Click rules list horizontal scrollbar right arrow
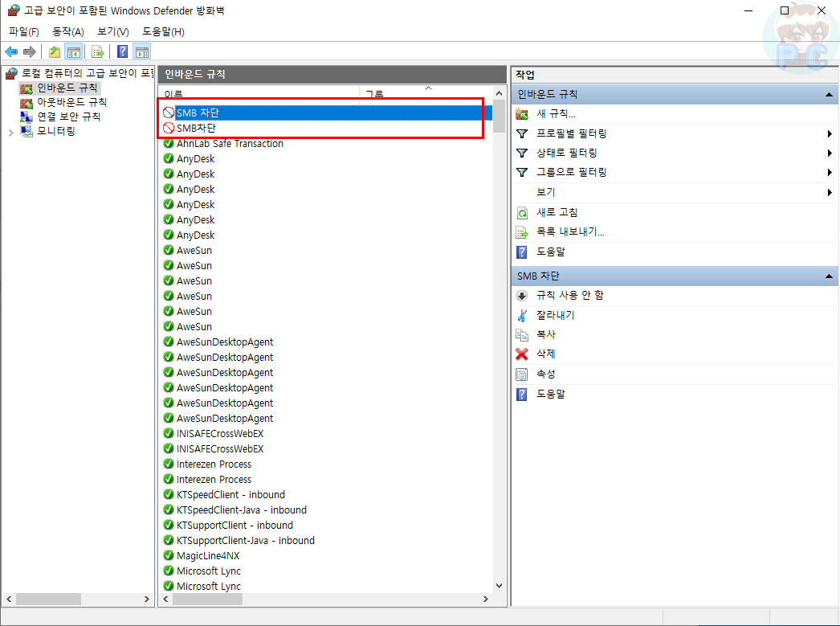 [x=486, y=599]
